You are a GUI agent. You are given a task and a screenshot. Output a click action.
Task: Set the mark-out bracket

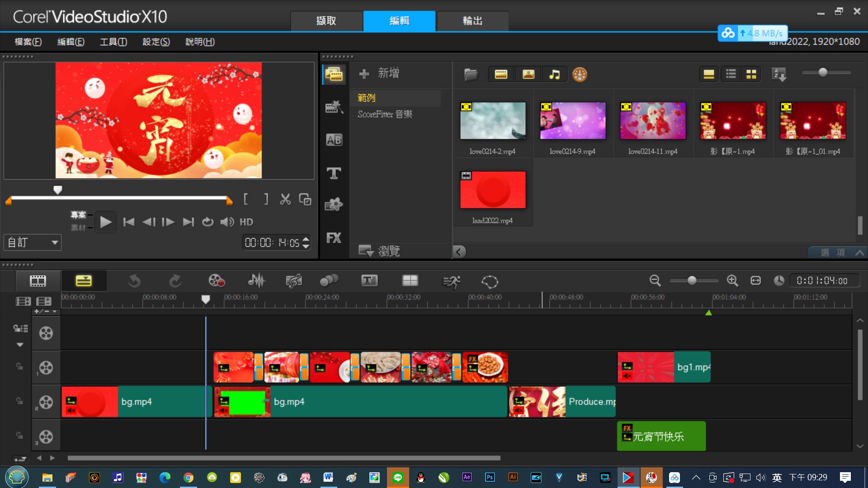(x=266, y=199)
